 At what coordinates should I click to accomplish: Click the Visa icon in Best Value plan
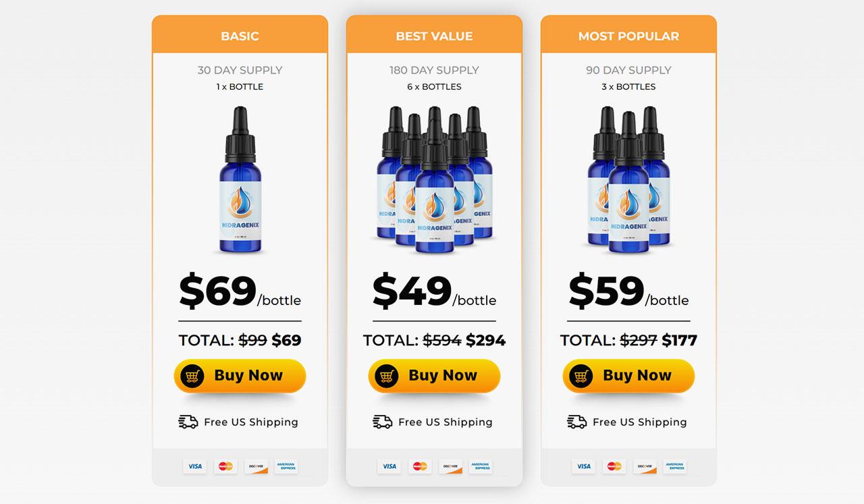coord(389,466)
